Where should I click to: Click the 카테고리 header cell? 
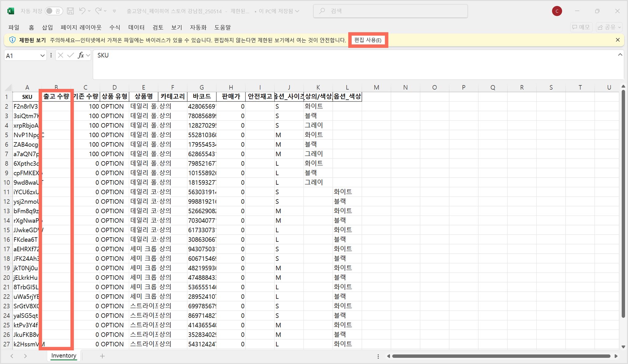click(173, 97)
